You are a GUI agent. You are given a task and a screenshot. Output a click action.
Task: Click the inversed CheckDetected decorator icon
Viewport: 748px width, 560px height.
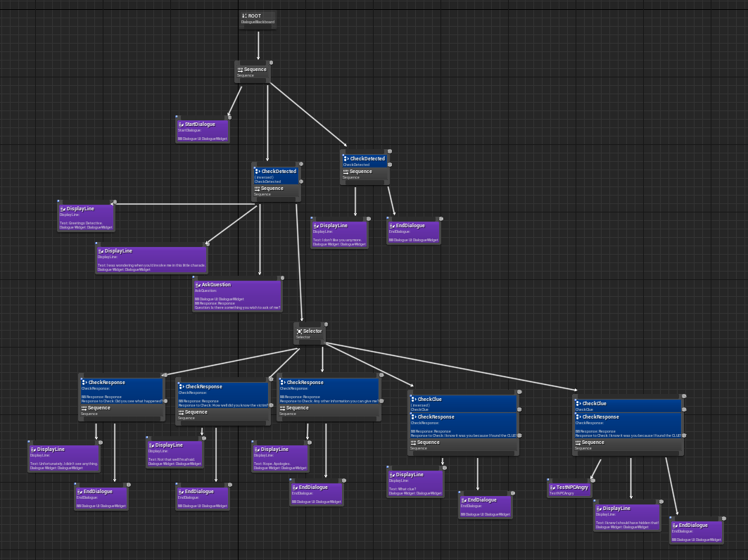click(258, 171)
